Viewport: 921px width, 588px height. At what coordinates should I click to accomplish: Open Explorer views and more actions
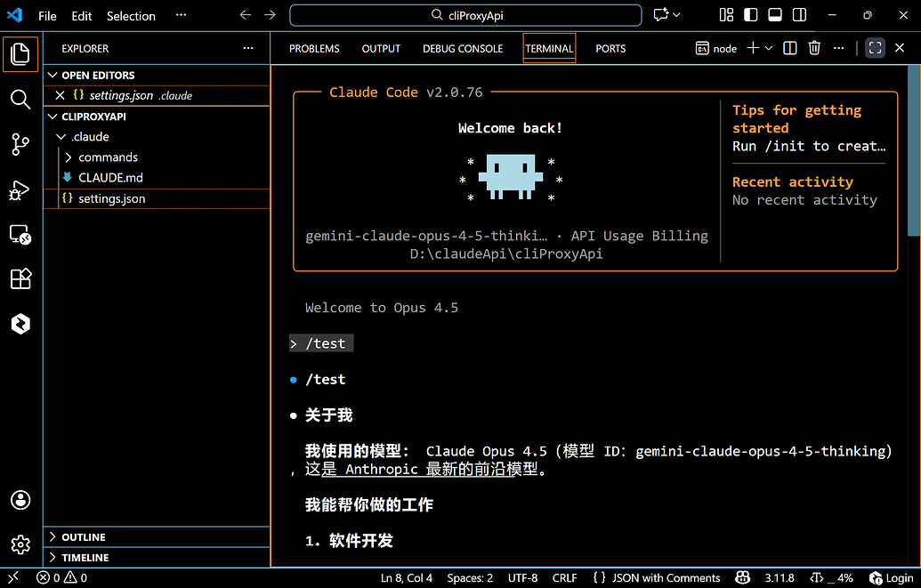[x=248, y=48]
